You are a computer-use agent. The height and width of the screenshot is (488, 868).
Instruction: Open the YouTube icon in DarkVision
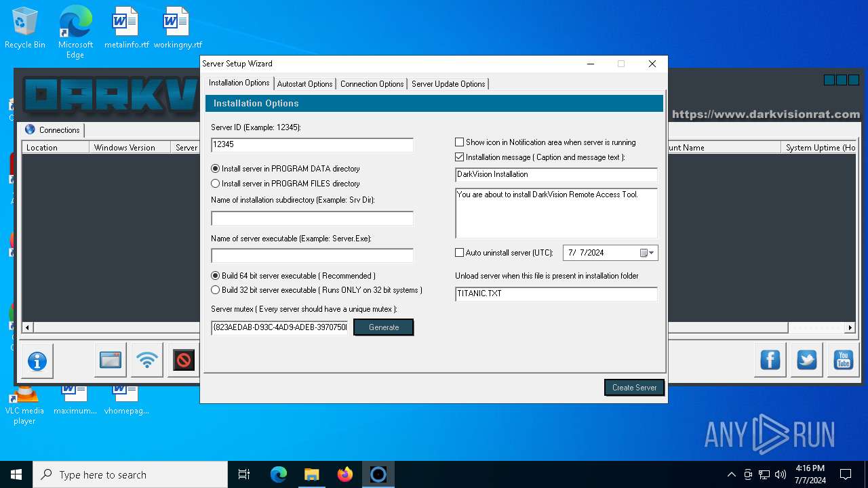[x=843, y=360]
